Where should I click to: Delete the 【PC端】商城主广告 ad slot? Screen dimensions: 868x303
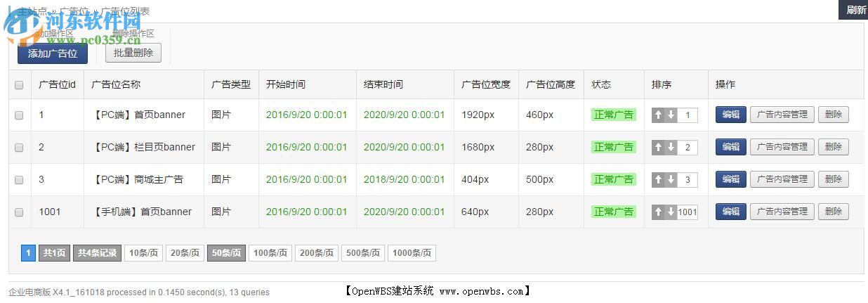834,180
